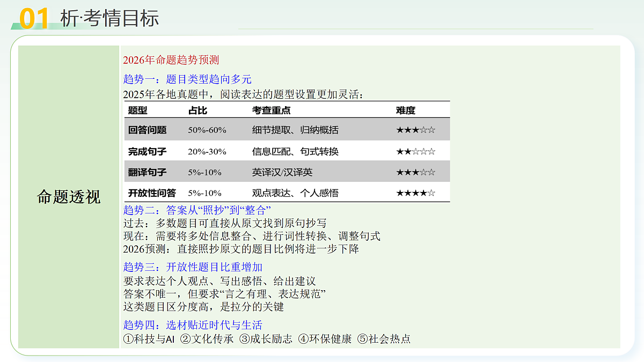Click the item '④环保健康'
This screenshot has width=644, height=362.
[325, 339]
